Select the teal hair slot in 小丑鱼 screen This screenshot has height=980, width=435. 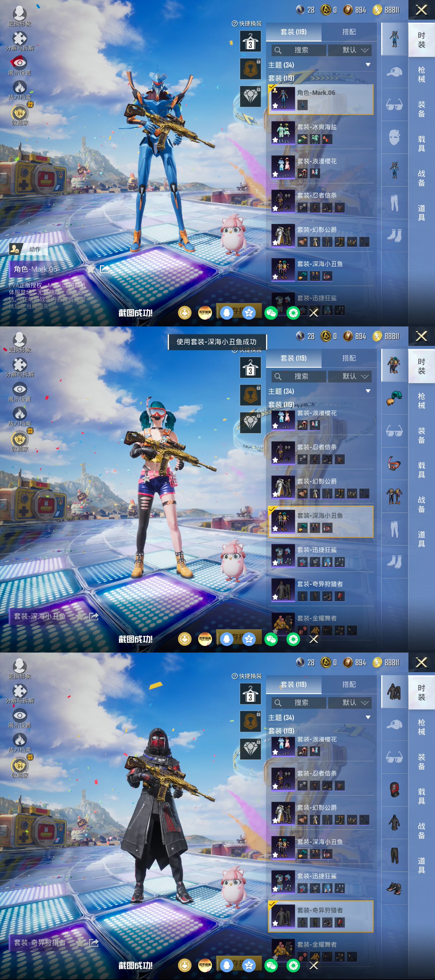click(x=394, y=398)
